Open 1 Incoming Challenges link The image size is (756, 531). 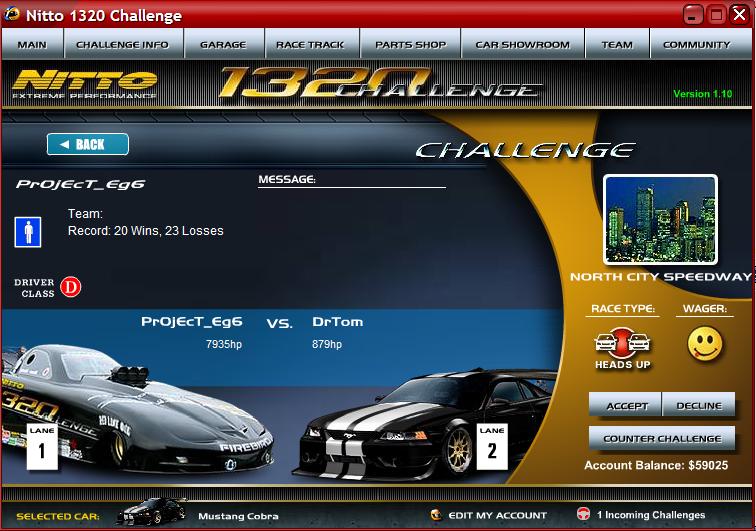(651, 515)
